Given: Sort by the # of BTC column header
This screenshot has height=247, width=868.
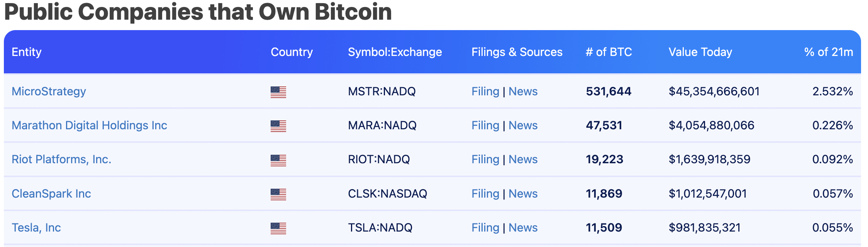Looking at the screenshot, I should (x=609, y=52).
